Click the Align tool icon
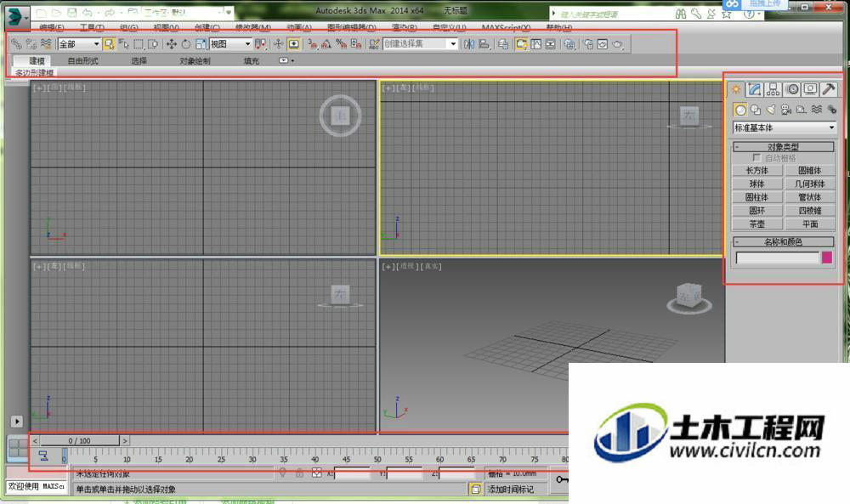Viewport: 850px width, 504px height. pyautogui.click(x=484, y=44)
